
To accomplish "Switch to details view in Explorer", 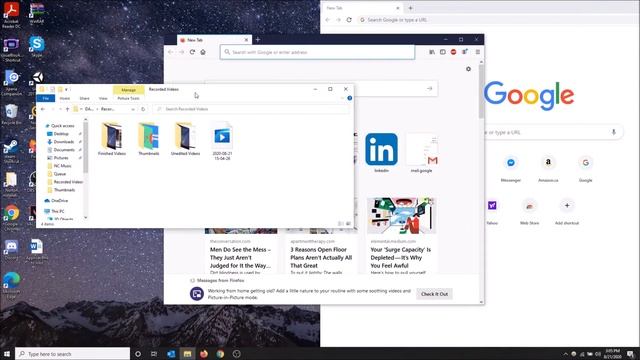I will [340, 224].
